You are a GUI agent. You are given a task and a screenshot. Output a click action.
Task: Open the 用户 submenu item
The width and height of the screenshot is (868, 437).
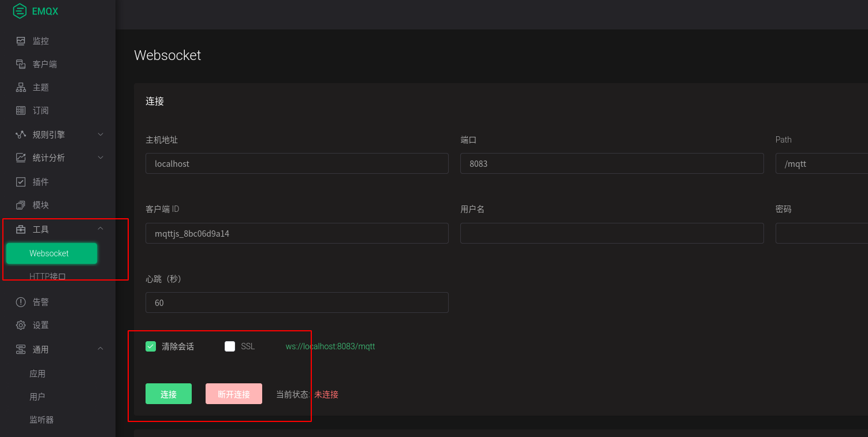point(38,397)
